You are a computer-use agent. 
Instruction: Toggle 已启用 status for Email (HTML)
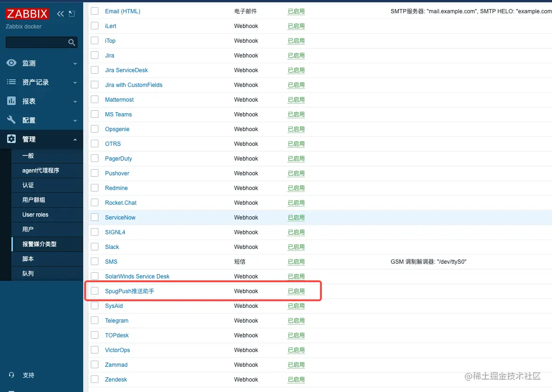[296, 11]
